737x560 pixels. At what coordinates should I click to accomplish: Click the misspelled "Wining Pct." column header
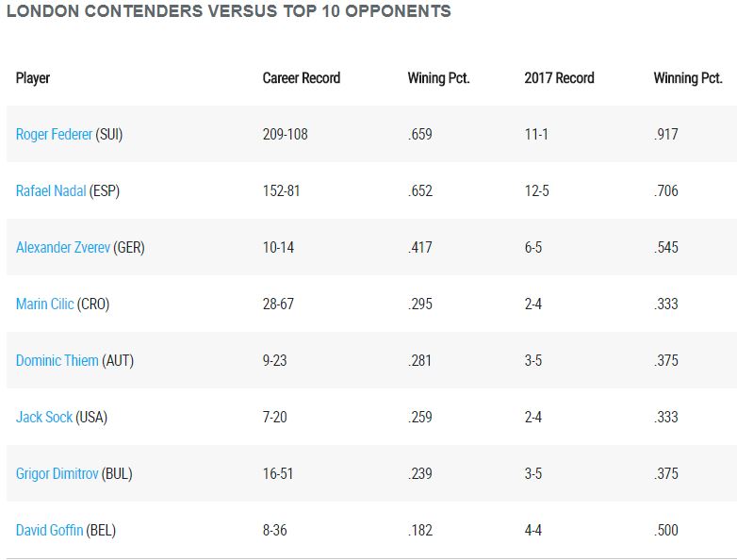tap(438, 78)
